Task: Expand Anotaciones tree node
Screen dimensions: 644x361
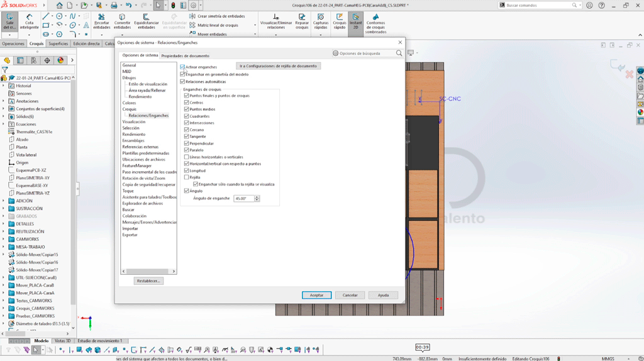Action: point(4,101)
